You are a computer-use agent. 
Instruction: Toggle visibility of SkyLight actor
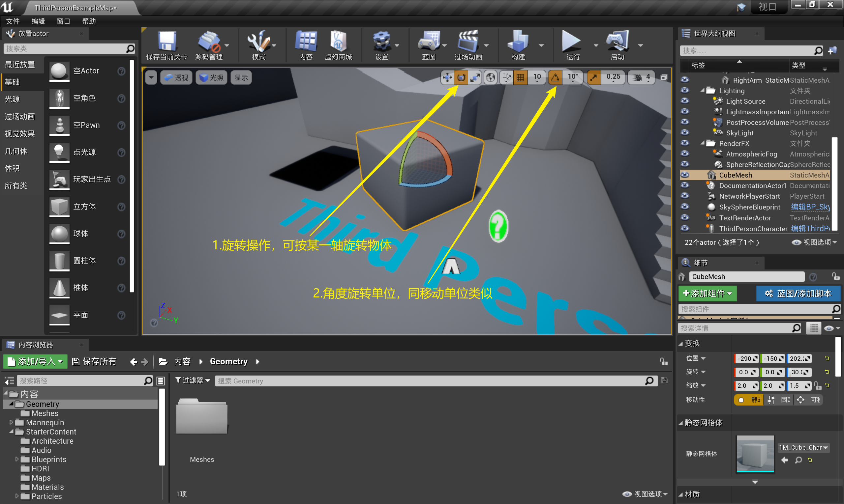coord(684,133)
